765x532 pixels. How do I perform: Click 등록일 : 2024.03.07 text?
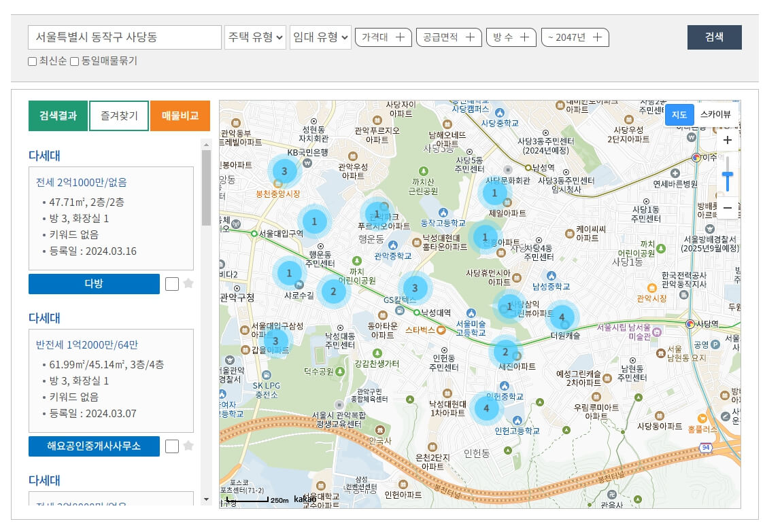coord(92,414)
